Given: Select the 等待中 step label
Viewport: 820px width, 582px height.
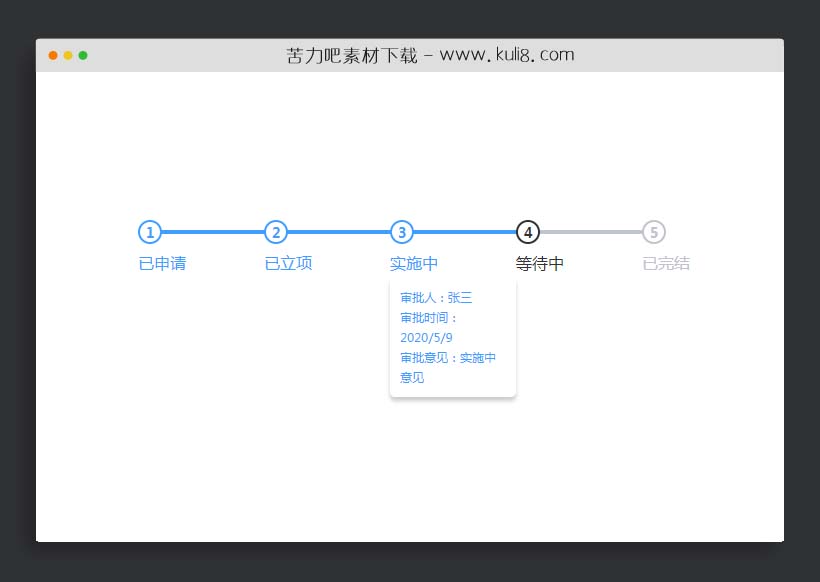Looking at the screenshot, I should pyautogui.click(x=539, y=263).
